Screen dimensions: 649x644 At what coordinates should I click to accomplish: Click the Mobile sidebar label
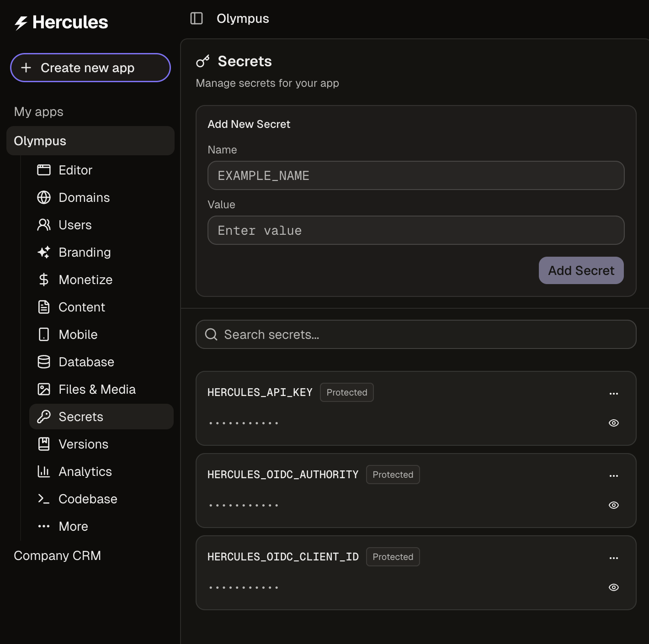pyautogui.click(x=78, y=334)
